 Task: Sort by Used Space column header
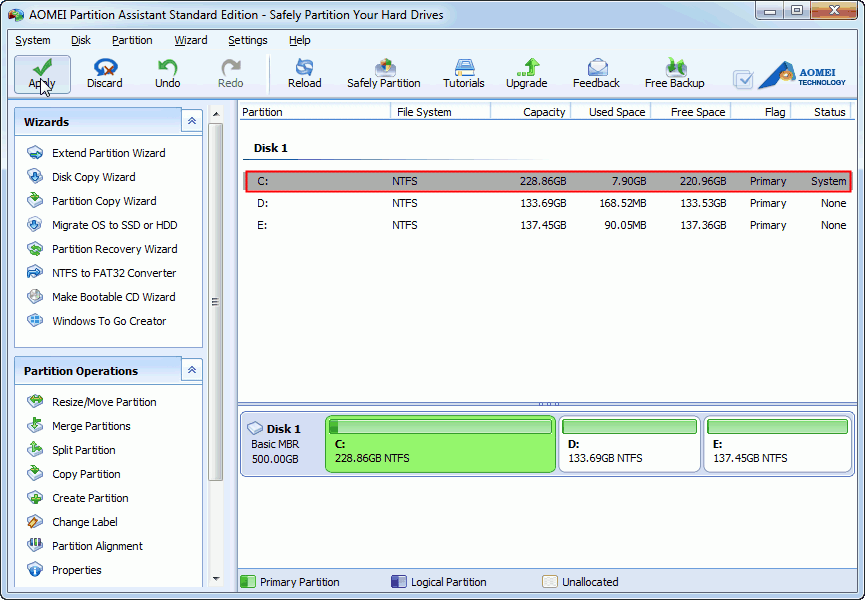(x=611, y=112)
